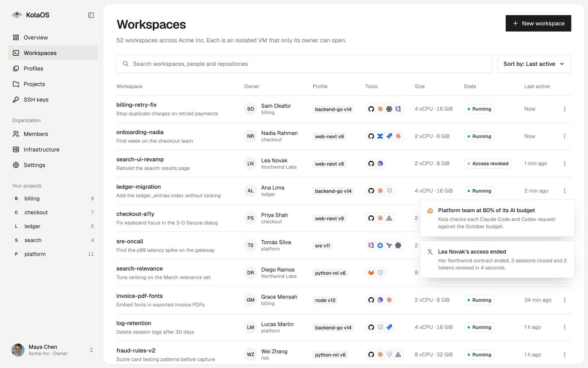Viewport: 588px width, 368px height.
Task: Click the python-ml v6 profile for Wei Zhang
Action: pyautogui.click(x=330, y=355)
